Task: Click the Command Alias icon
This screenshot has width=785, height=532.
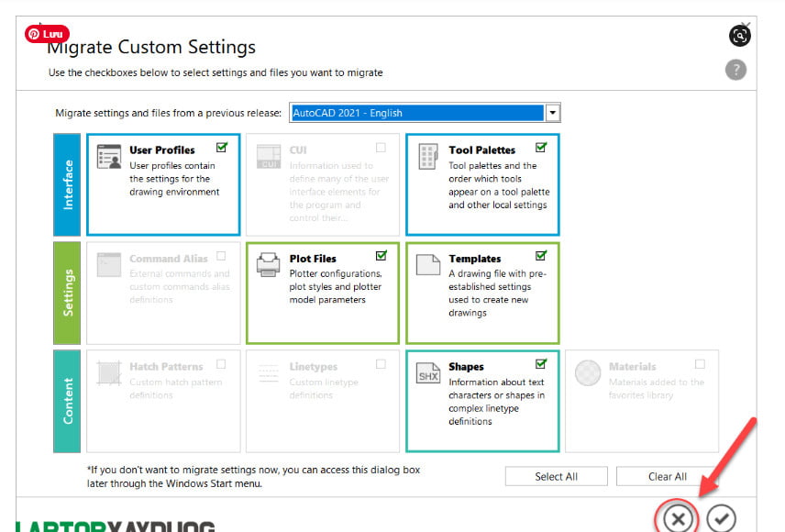Action: 109,265
